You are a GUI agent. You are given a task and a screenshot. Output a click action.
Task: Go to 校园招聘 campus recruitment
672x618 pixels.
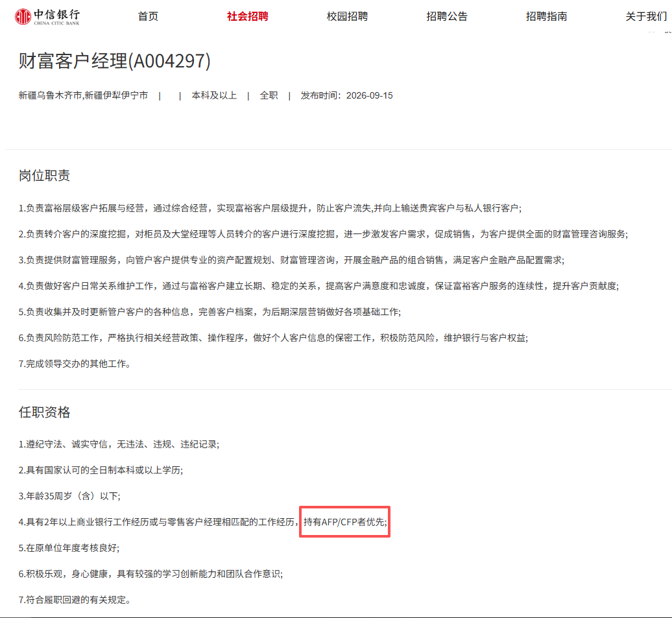[347, 17]
